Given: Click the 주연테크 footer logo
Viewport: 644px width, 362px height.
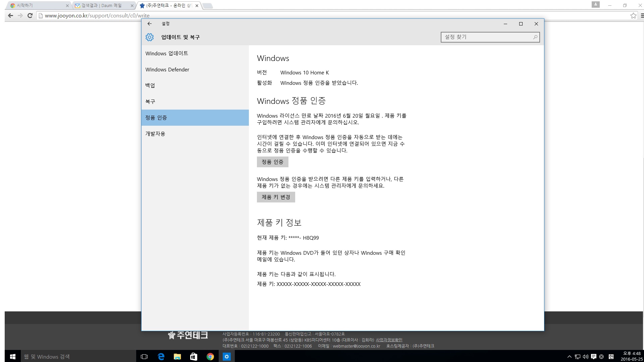Looking at the screenshot, I should [188, 335].
